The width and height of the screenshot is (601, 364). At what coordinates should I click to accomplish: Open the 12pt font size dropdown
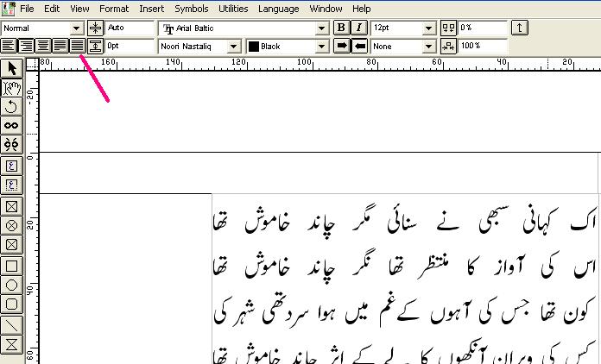coord(429,28)
